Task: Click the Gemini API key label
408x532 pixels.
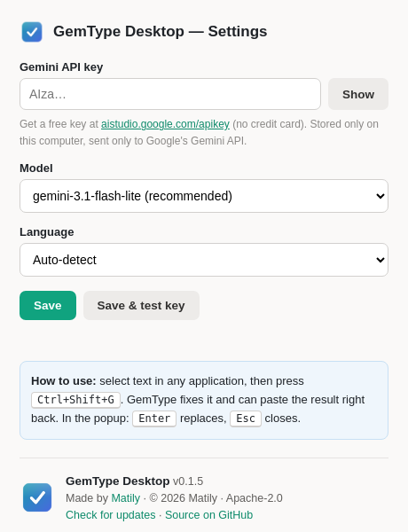Action: [x=61, y=67]
